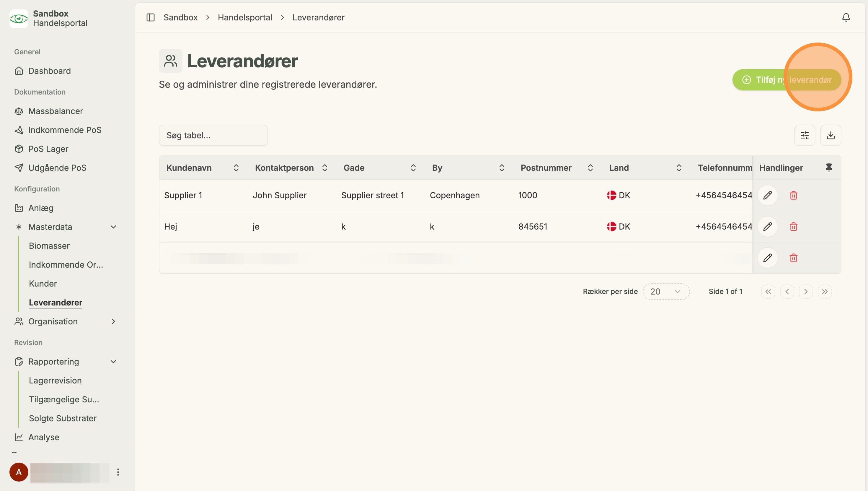The image size is (868, 491).
Task: Collapse the Masterdata section
Action: click(x=114, y=227)
